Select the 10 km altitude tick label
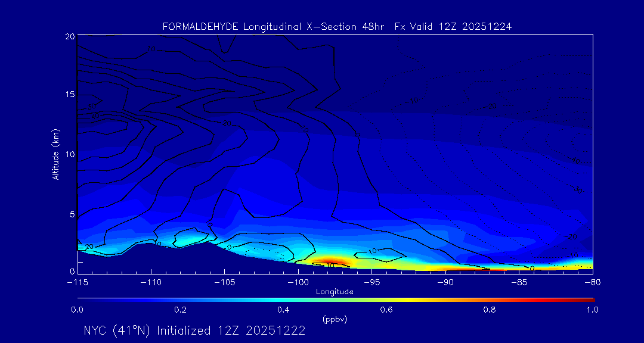Screen dimensions: 644x343 (x=70, y=154)
